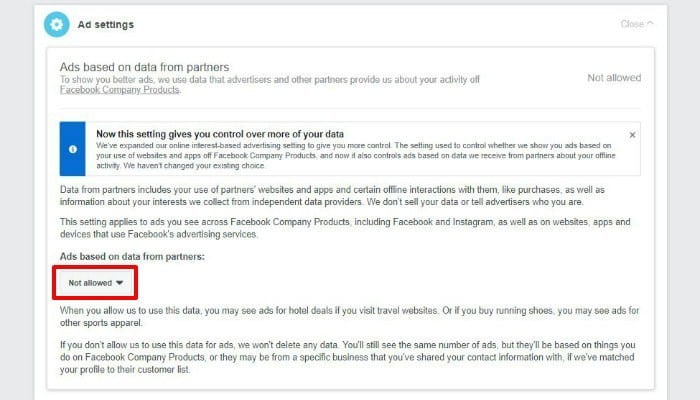Select the Ads based on data from partners heading

pyautogui.click(x=145, y=67)
